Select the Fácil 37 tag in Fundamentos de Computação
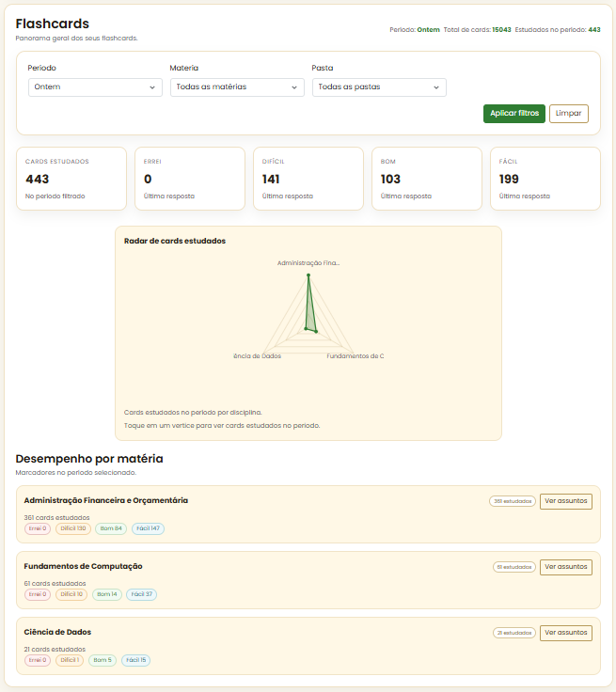 pyautogui.click(x=142, y=594)
